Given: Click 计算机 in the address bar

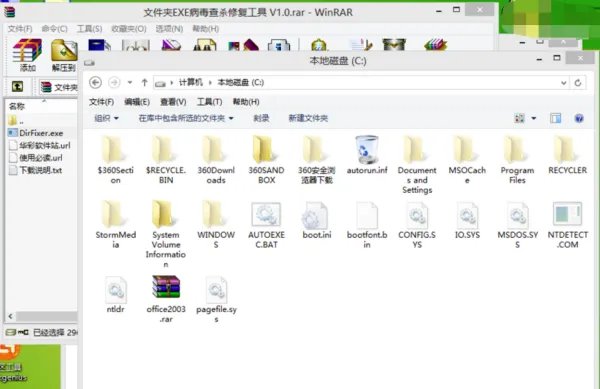Looking at the screenshot, I should click(x=191, y=83).
